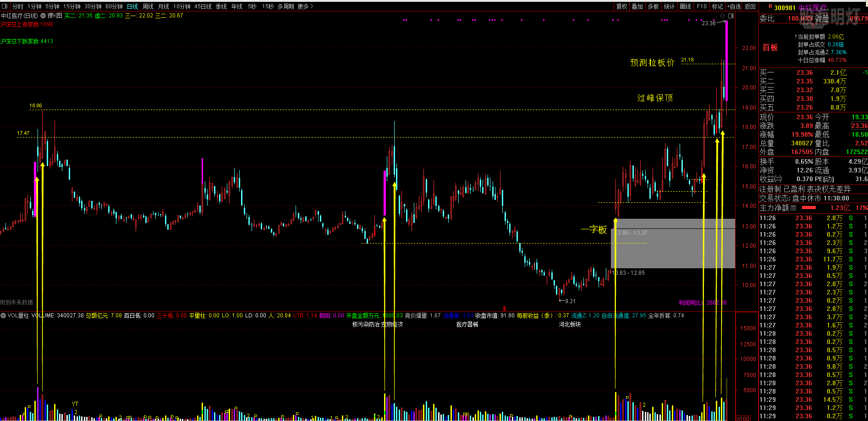Image resolution: width=868 pixels, height=421 pixels.
Task: Open 复权 adjustment menu
Action: (622, 6)
